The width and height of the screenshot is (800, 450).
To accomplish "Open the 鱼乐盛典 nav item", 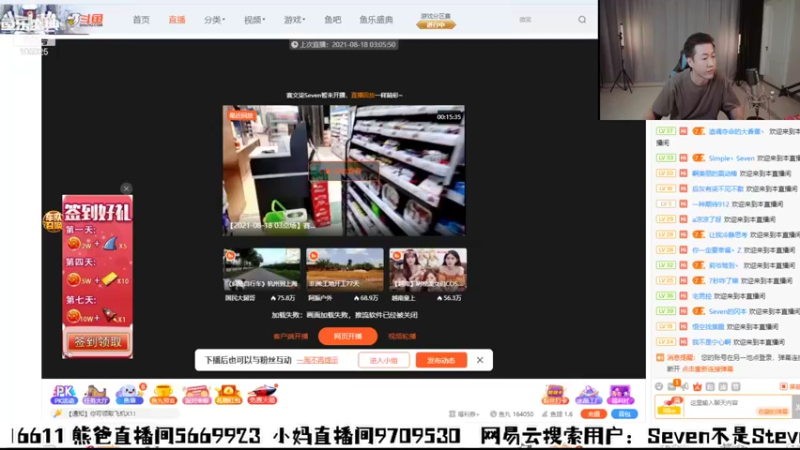I will (376, 20).
